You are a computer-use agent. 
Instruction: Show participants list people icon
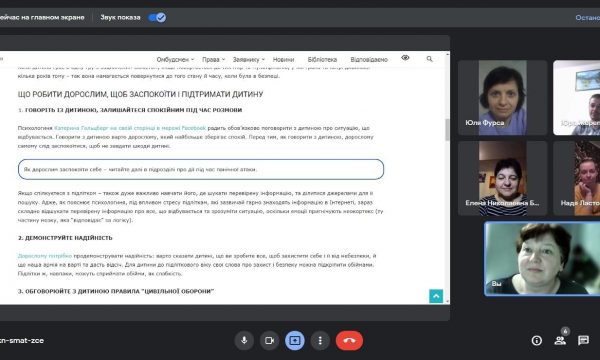pos(560,340)
